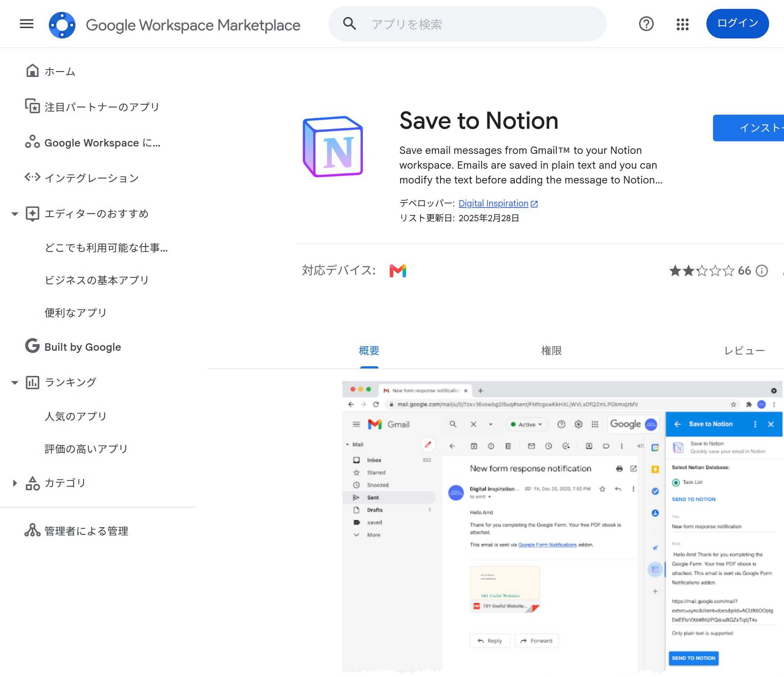Click the Save to Notion title

pos(479,121)
